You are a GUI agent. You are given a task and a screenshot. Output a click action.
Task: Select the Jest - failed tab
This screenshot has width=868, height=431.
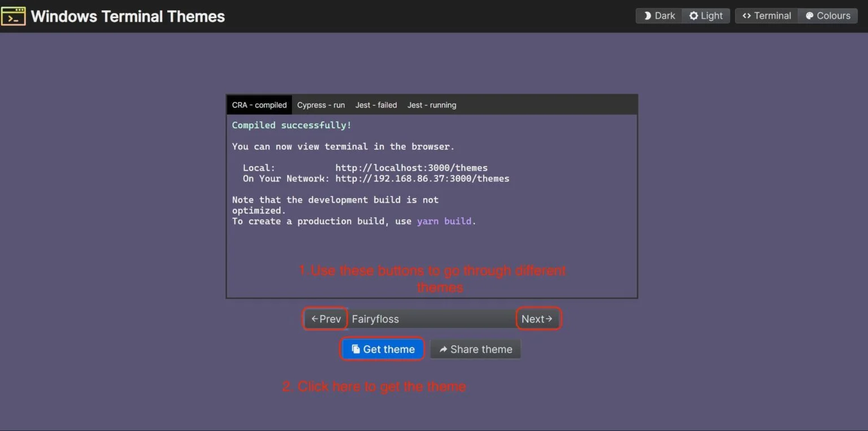(x=376, y=105)
